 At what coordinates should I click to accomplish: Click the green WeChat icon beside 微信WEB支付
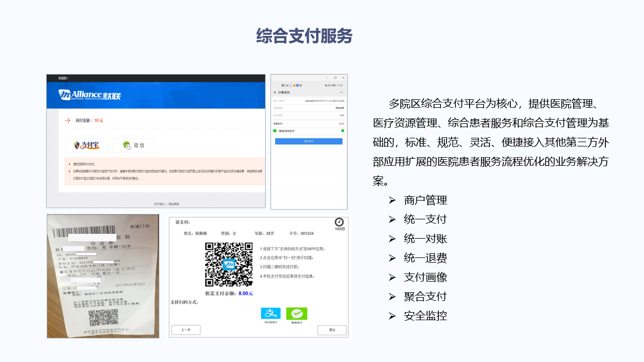coord(275,130)
